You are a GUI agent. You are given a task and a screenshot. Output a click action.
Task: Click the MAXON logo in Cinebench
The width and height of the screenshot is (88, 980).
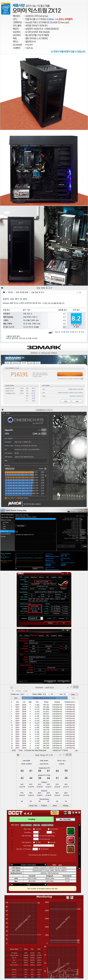pyautogui.click(x=15, y=503)
